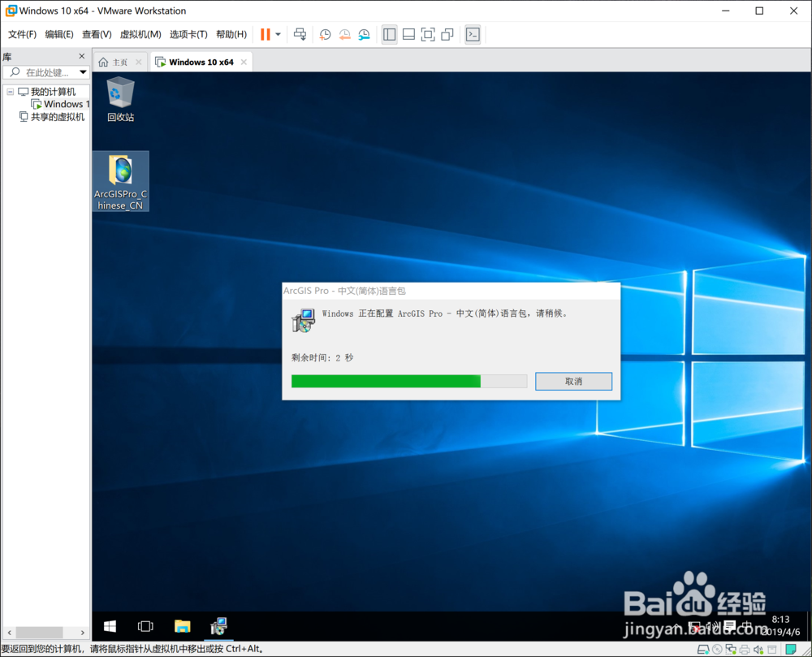Open the snapshot manager
Screen dimensions: 812x657
tap(364, 35)
